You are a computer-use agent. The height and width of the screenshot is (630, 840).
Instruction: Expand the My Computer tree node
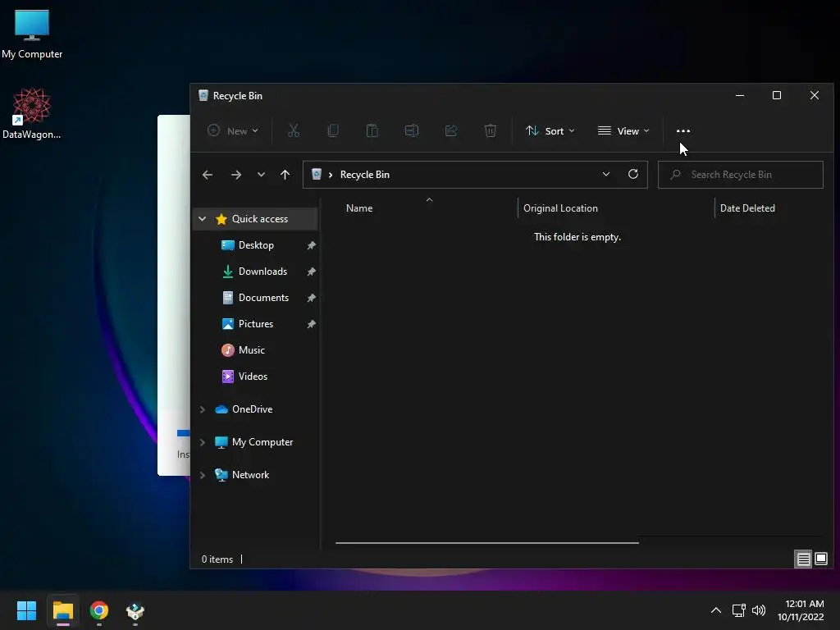(x=202, y=442)
